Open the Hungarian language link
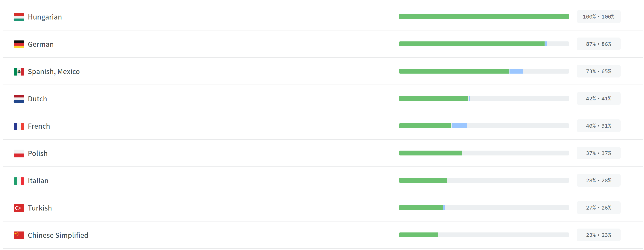 click(45, 17)
